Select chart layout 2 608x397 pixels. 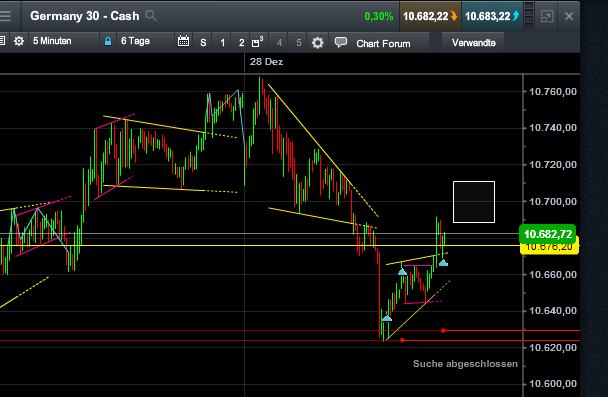(x=241, y=42)
